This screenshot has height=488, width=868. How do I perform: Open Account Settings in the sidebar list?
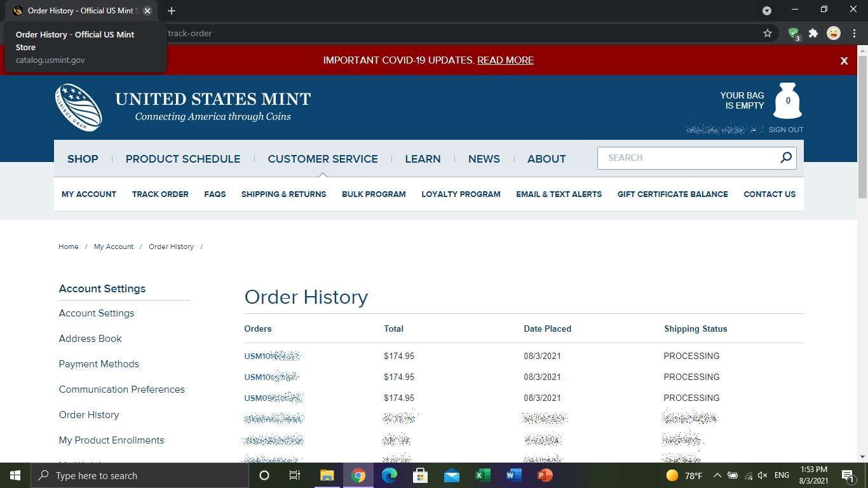pyautogui.click(x=97, y=313)
